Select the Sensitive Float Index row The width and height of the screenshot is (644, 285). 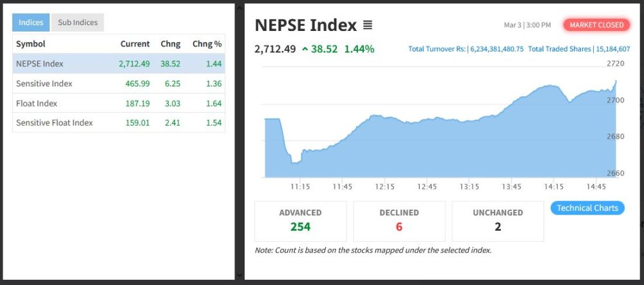click(x=118, y=123)
